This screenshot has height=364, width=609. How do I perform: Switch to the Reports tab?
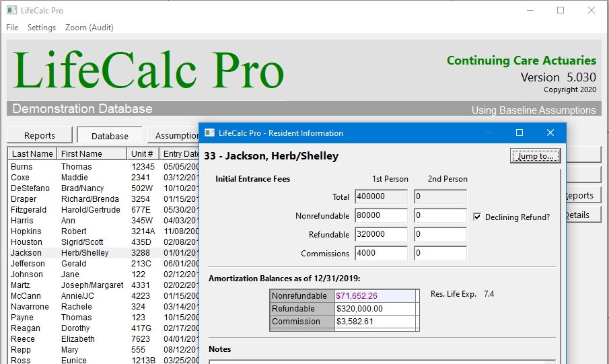pos(40,135)
